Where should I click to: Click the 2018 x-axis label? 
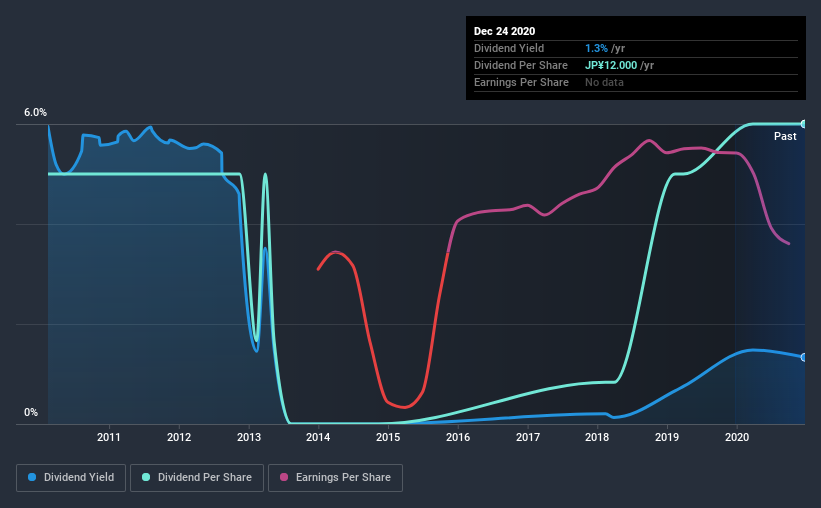597,437
